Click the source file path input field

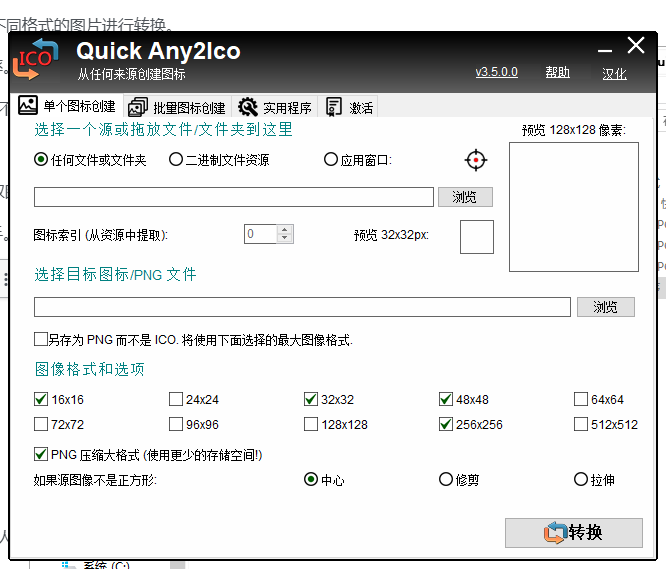coord(234,197)
